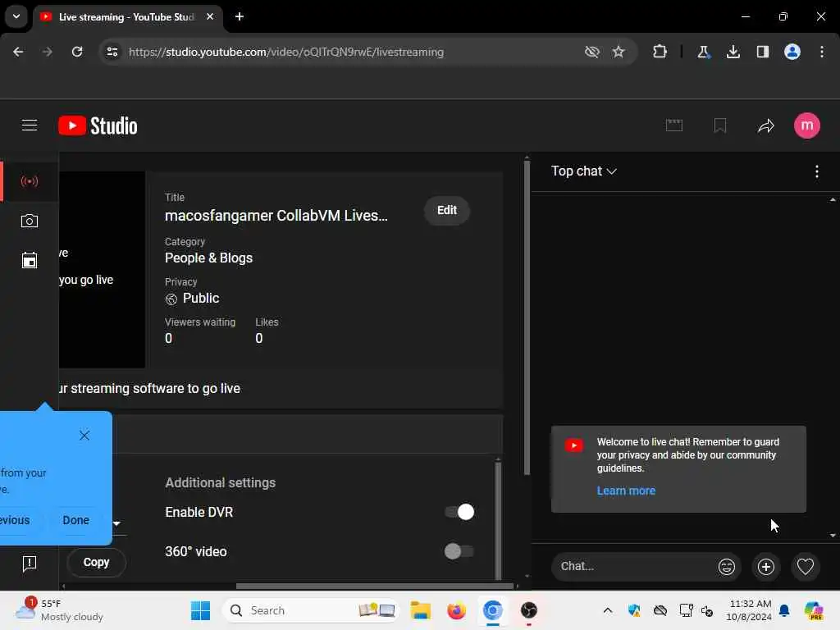Click the 'Public' privacy value
This screenshot has width=840, height=630.
click(201, 298)
